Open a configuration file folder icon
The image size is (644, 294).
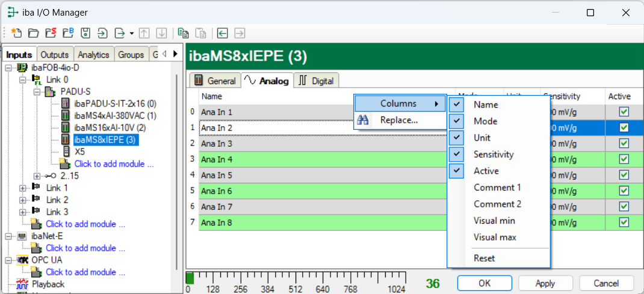tap(33, 33)
